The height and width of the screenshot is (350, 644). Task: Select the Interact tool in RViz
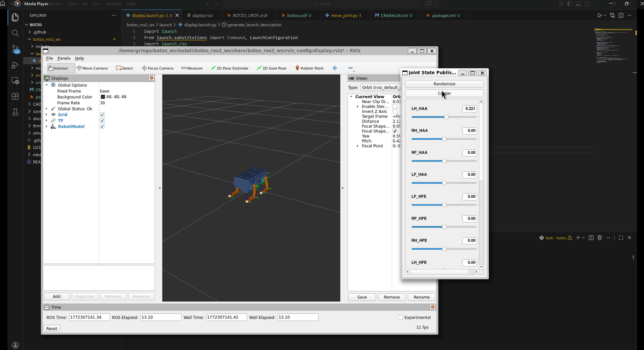pos(61,68)
